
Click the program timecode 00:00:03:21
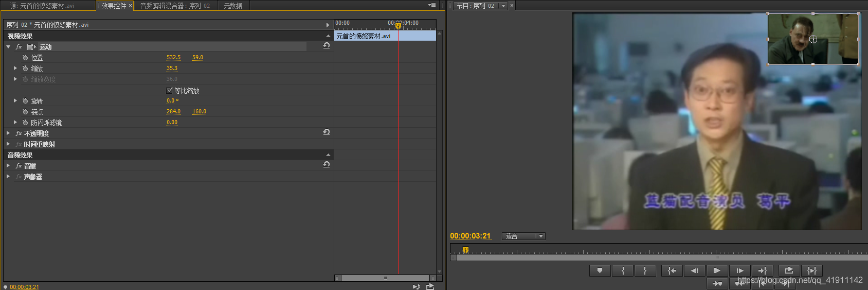coord(470,236)
